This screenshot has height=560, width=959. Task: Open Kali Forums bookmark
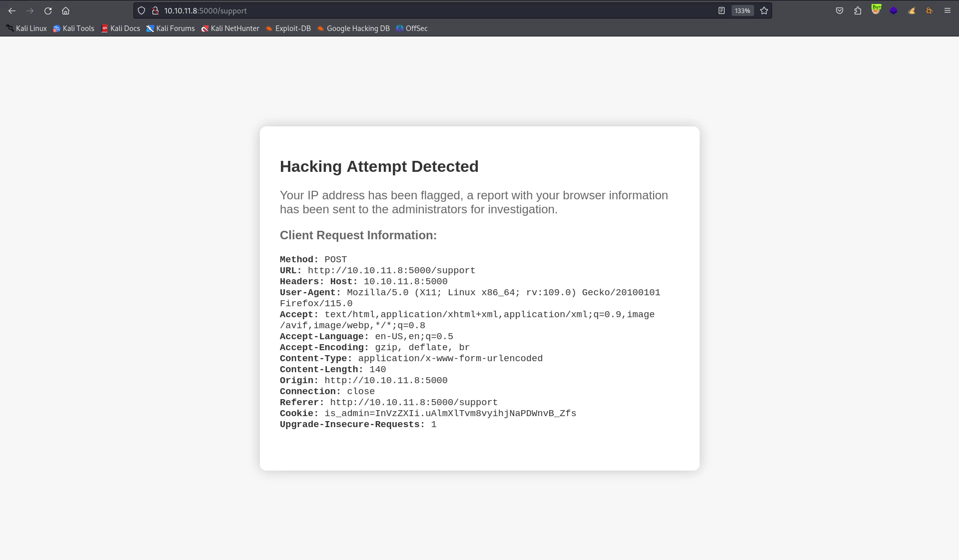point(170,28)
